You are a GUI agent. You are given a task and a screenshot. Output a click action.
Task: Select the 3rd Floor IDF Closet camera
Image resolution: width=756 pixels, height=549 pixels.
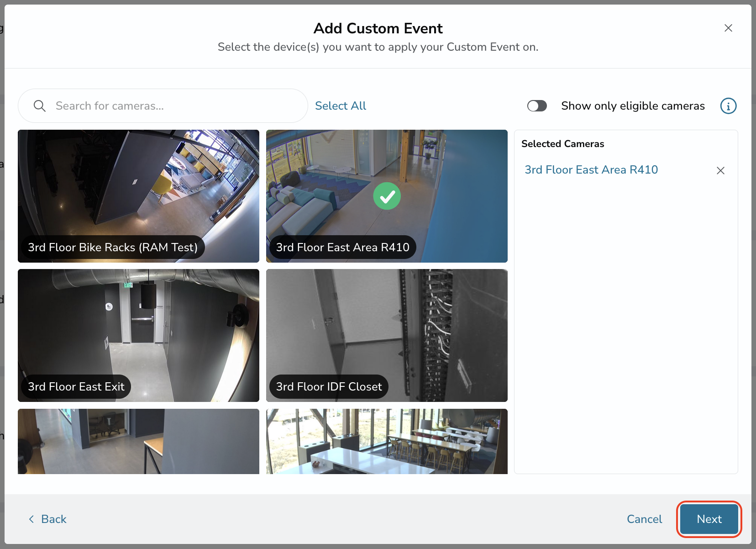click(x=387, y=335)
